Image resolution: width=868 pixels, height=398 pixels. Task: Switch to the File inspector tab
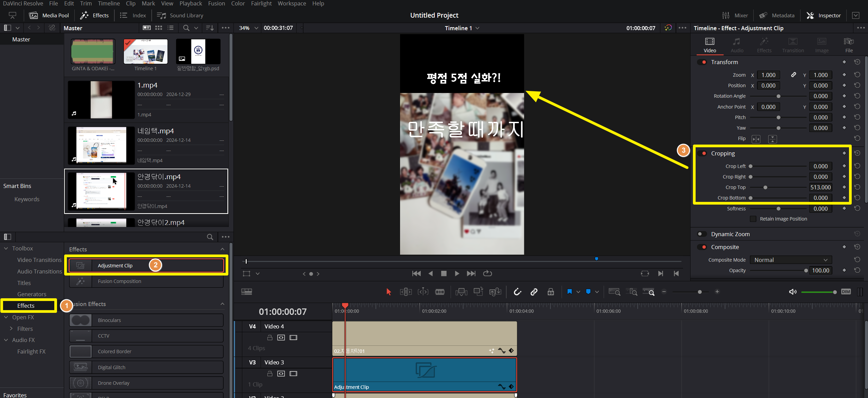[x=849, y=45]
